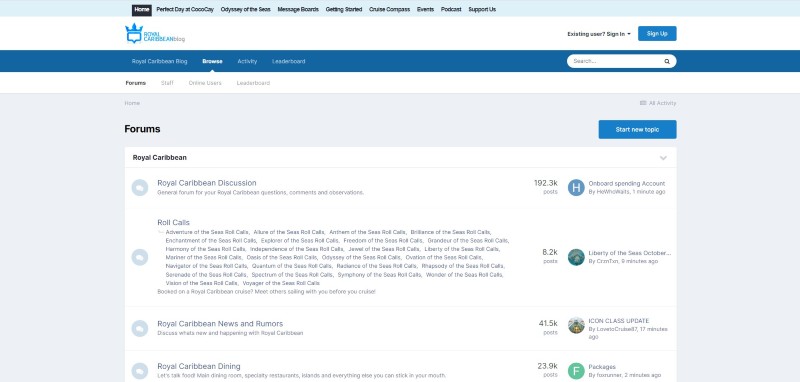Open latest post Liberty of the Seas October

point(630,253)
